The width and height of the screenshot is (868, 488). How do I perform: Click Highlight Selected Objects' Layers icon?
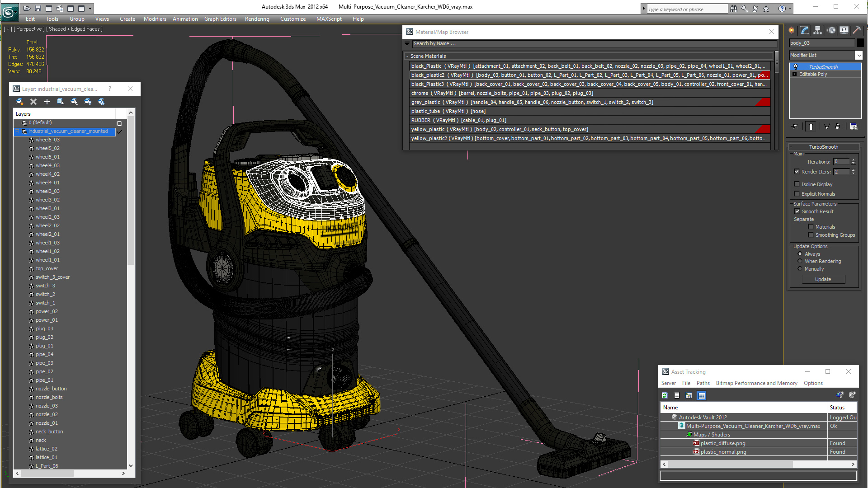74,102
